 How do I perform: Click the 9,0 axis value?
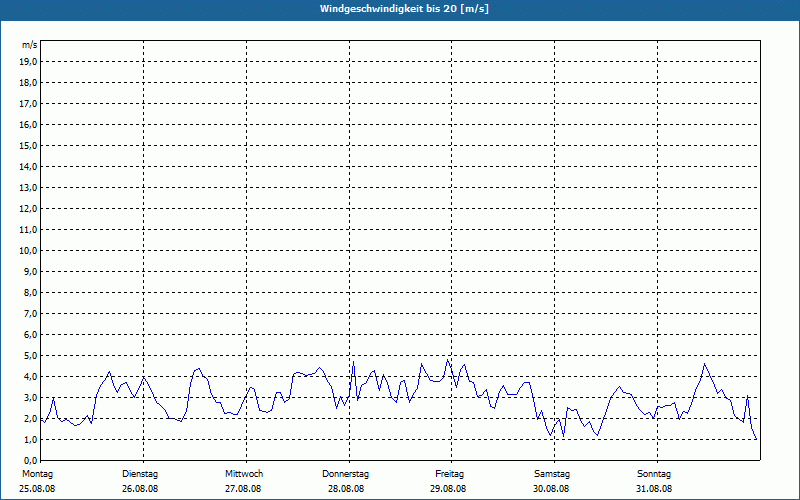(30, 271)
